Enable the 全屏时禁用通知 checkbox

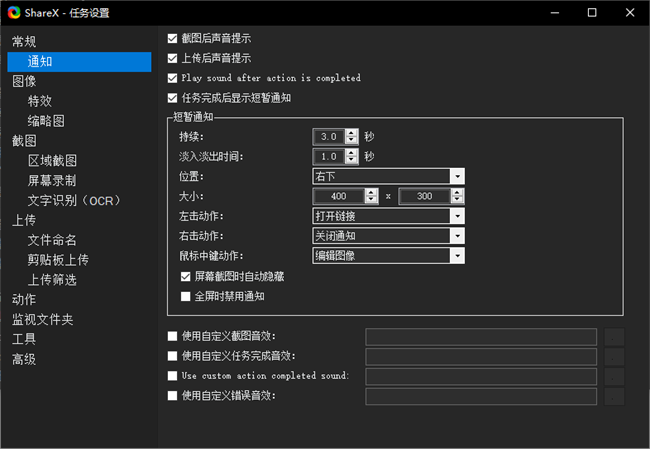(185, 296)
